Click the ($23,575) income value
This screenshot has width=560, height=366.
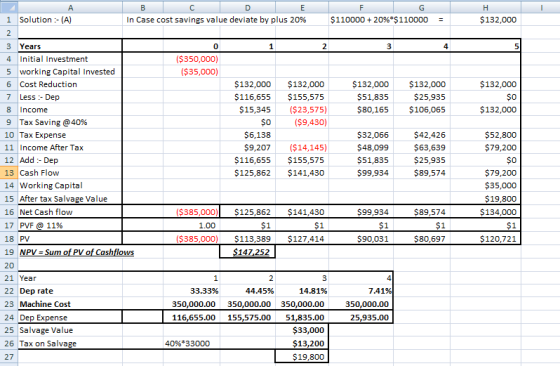point(308,110)
